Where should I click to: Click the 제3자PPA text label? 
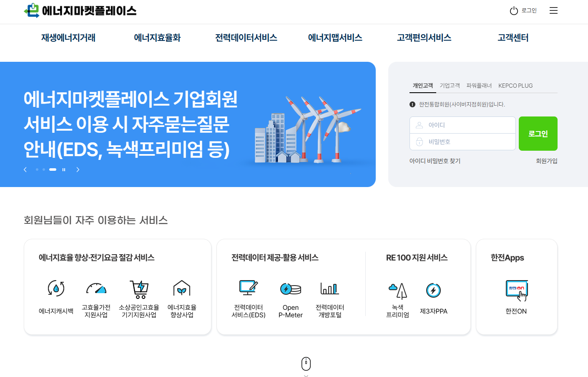(434, 311)
